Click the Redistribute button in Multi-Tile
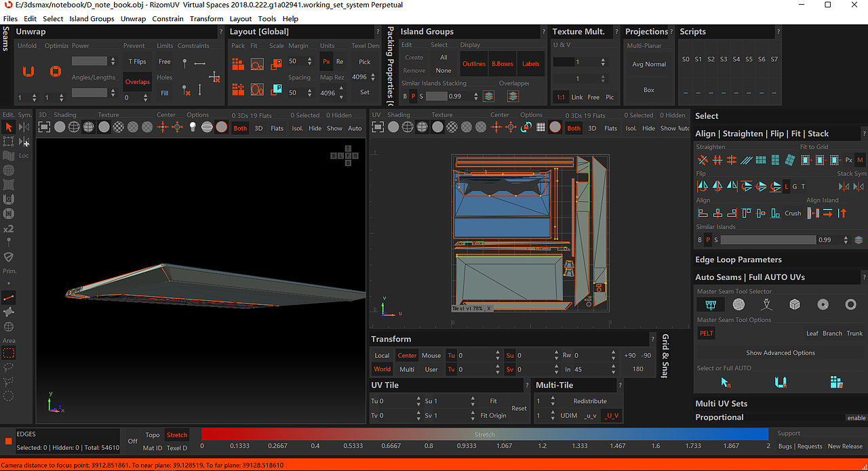Image resolution: width=868 pixels, height=471 pixels. point(590,401)
